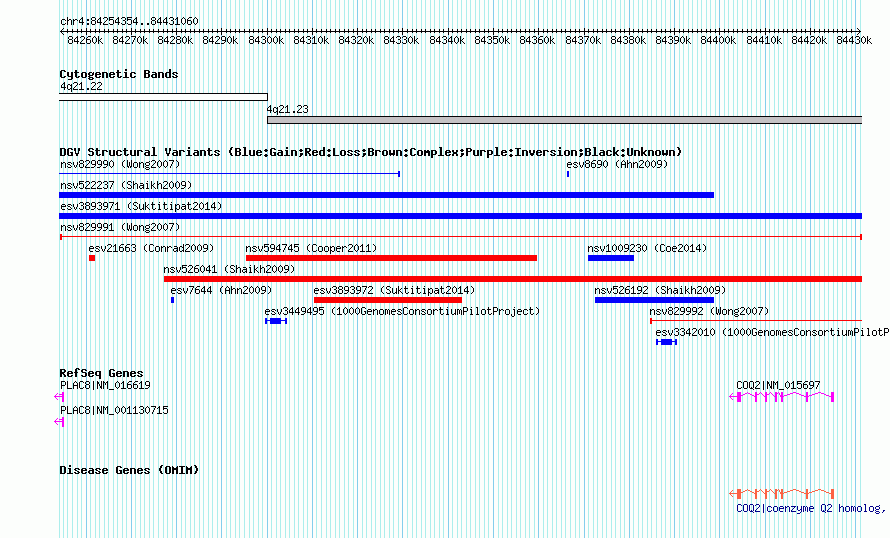This screenshot has width=890, height=538.
Task: Click the 4q21.22 cytogenetic band box
Action: tap(163, 97)
